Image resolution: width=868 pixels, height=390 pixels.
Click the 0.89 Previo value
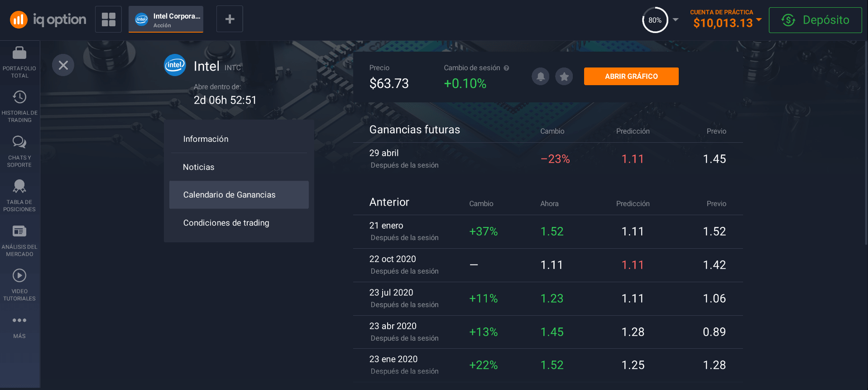(714, 332)
